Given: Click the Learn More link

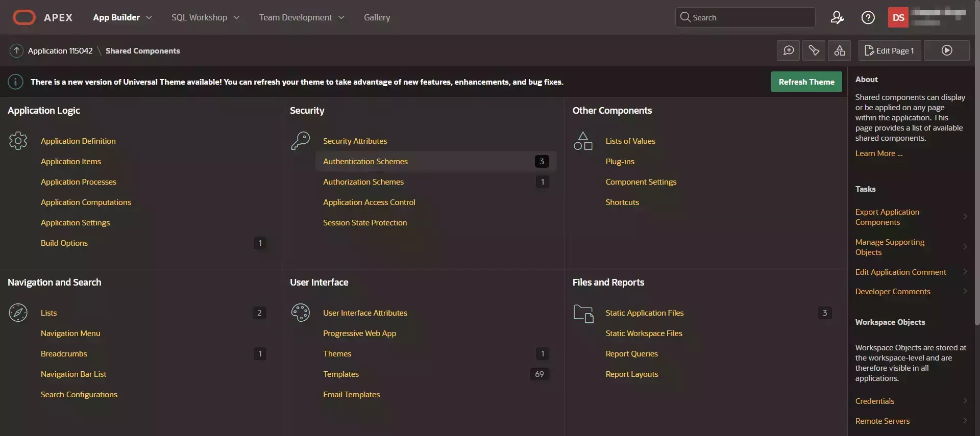Looking at the screenshot, I should pyautogui.click(x=878, y=153).
